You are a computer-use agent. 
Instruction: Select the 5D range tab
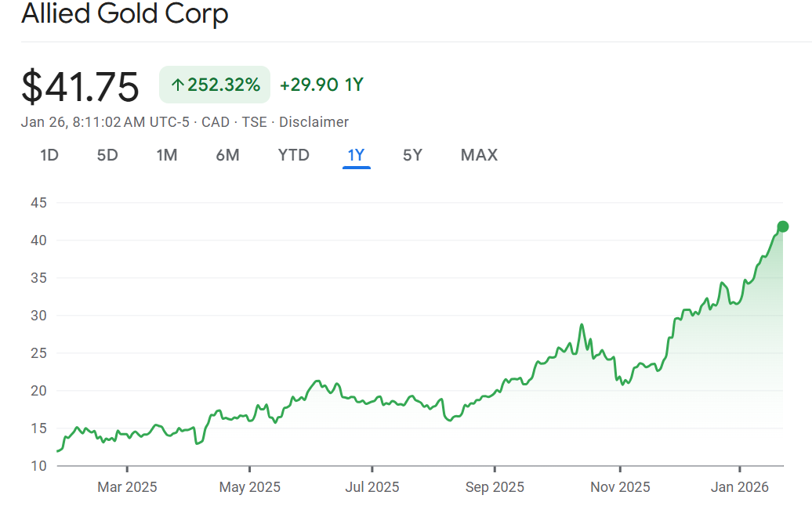coord(107,155)
